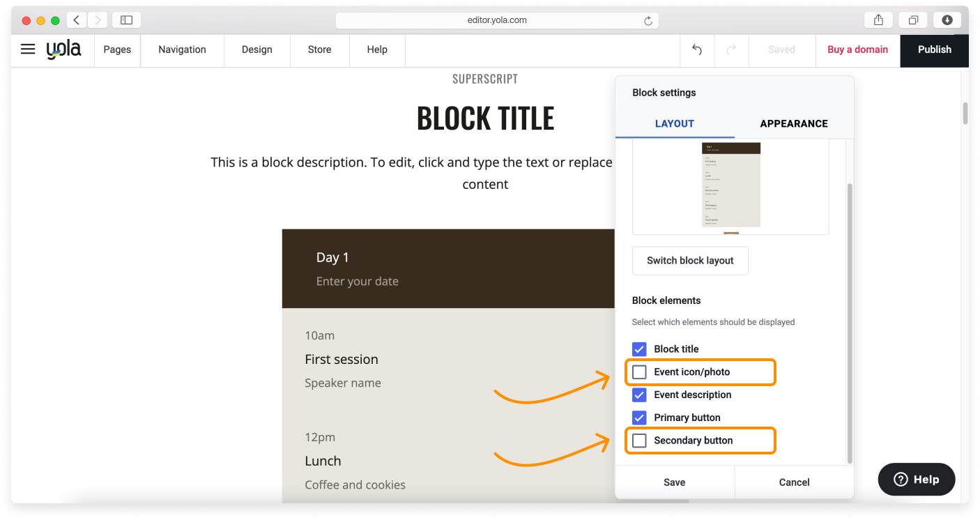Click the Yola logo

tap(63, 49)
